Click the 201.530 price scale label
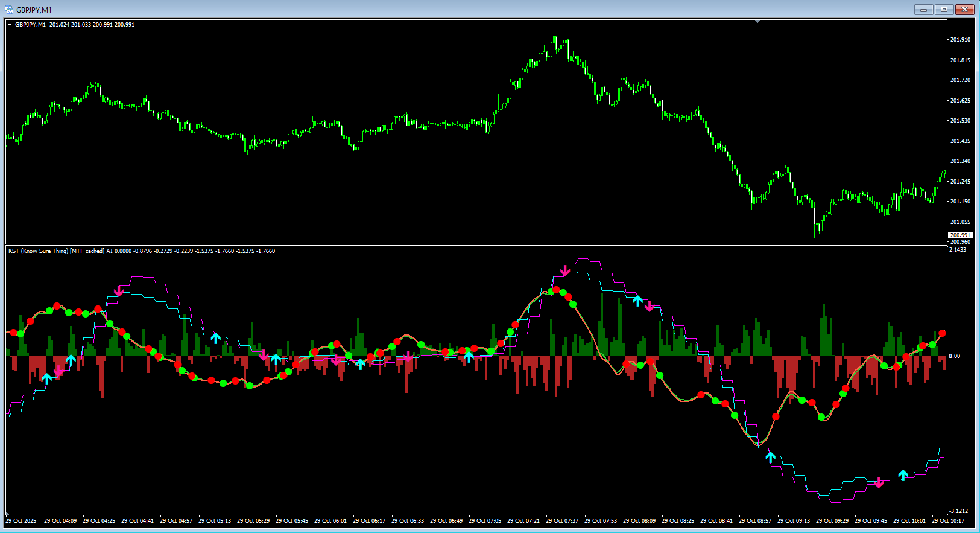Viewport: 980px width, 533px height. (x=960, y=121)
